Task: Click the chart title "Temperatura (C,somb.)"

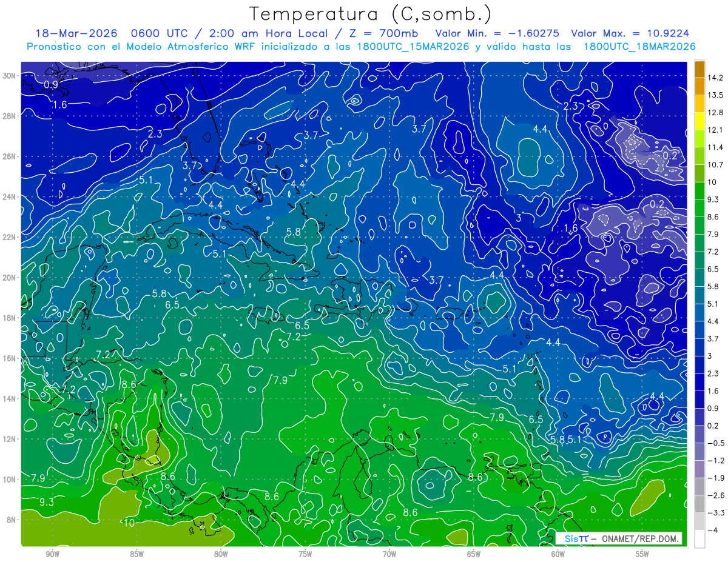Action: [371, 14]
